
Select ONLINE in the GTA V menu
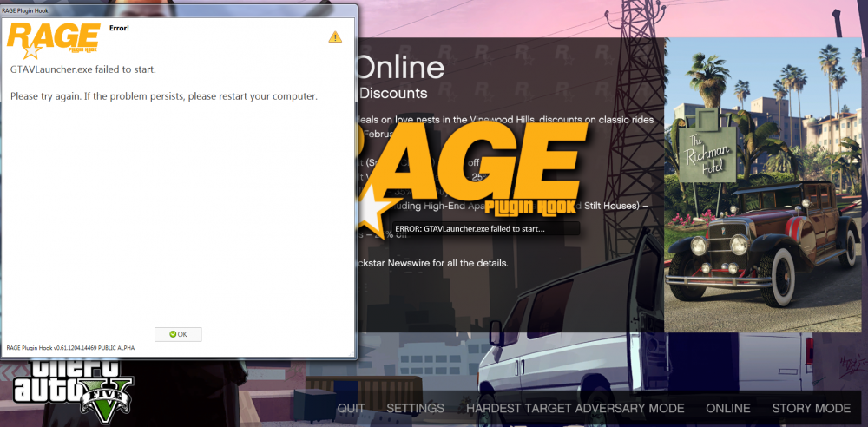click(728, 408)
